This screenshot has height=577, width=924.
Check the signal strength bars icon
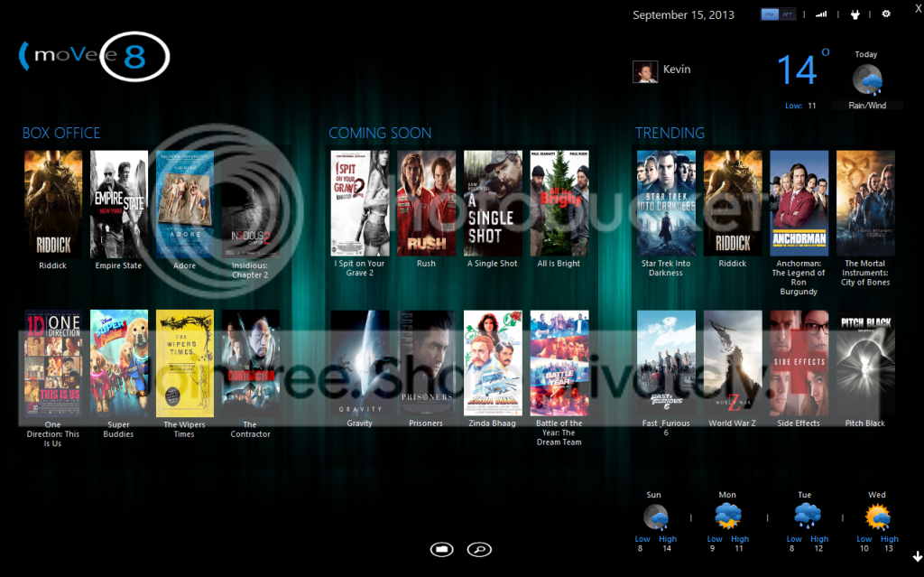(x=821, y=14)
